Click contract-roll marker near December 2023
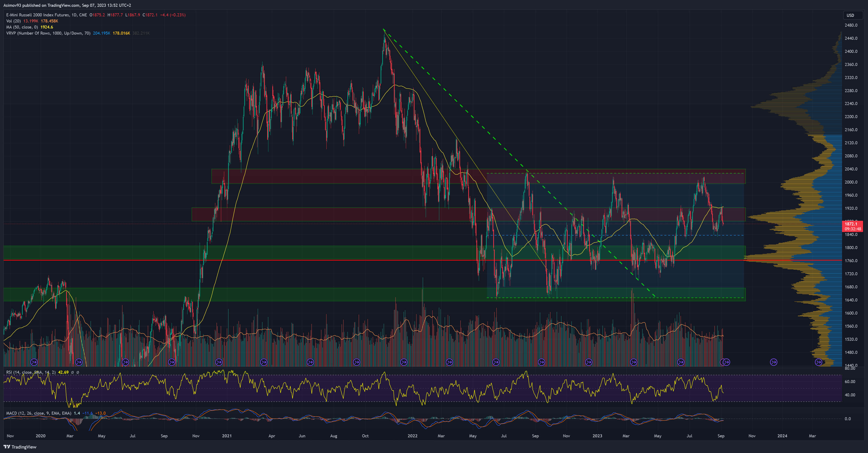This screenshot has height=453, width=868. (x=774, y=362)
